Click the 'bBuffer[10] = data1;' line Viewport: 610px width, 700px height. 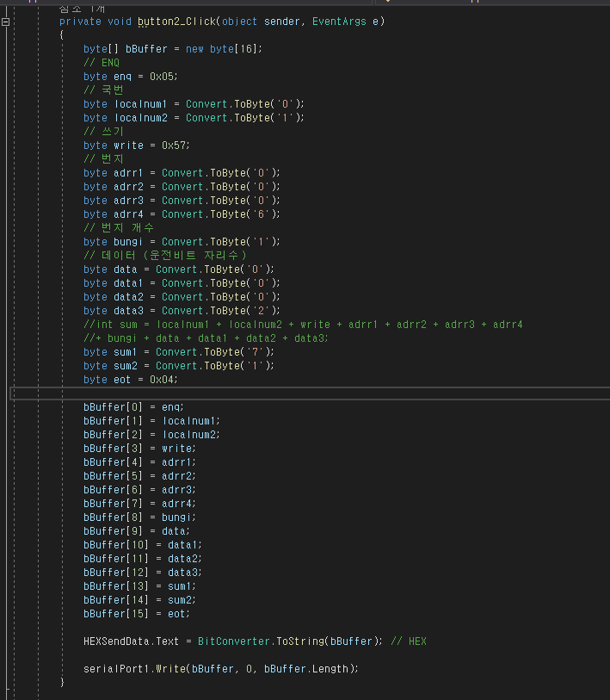[142, 546]
